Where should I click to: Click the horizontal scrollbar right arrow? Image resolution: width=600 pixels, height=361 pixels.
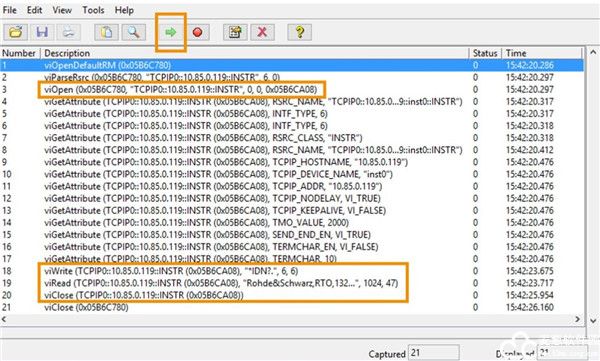(x=577, y=319)
